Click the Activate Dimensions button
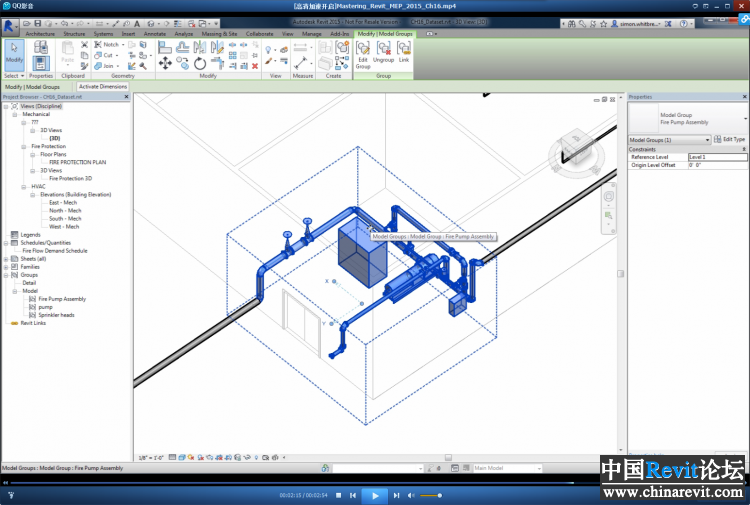The width and height of the screenshot is (750, 505). (103, 87)
